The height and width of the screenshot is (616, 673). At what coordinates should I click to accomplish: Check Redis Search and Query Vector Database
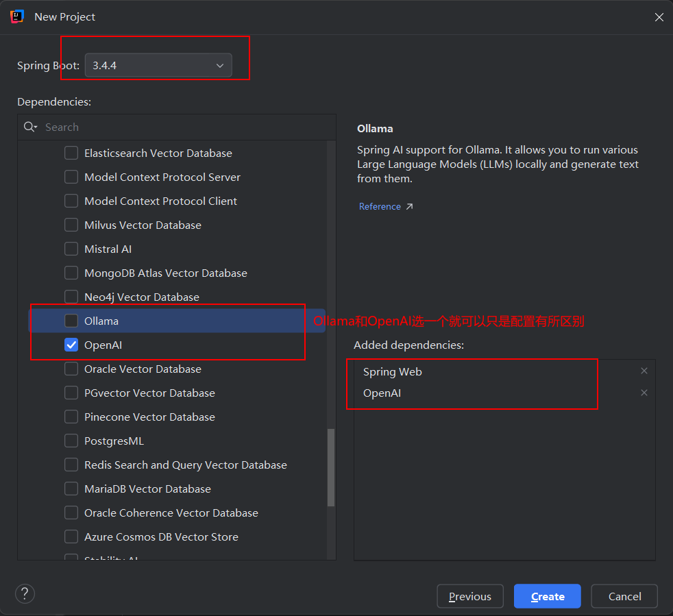tap(71, 465)
